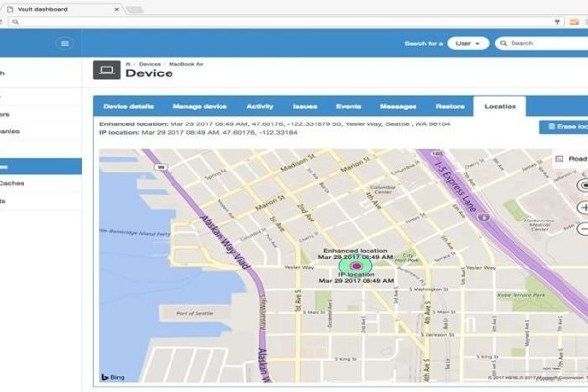Image resolution: width=588 pixels, height=392 pixels.
Task: Click the IP location coordinates text
Action: [x=198, y=133]
